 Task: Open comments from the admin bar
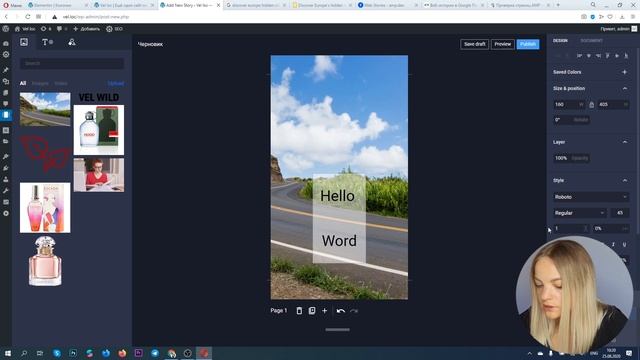coord(60,29)
